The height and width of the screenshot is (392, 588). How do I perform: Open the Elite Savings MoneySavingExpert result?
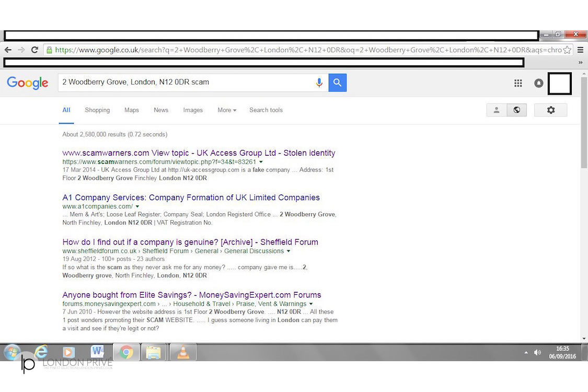(x=192, y=295)
